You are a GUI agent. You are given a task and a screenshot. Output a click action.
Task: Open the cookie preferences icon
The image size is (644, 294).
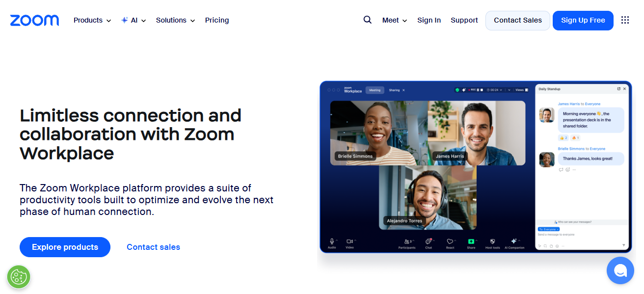pyautogui.click(x=19, y=277)
